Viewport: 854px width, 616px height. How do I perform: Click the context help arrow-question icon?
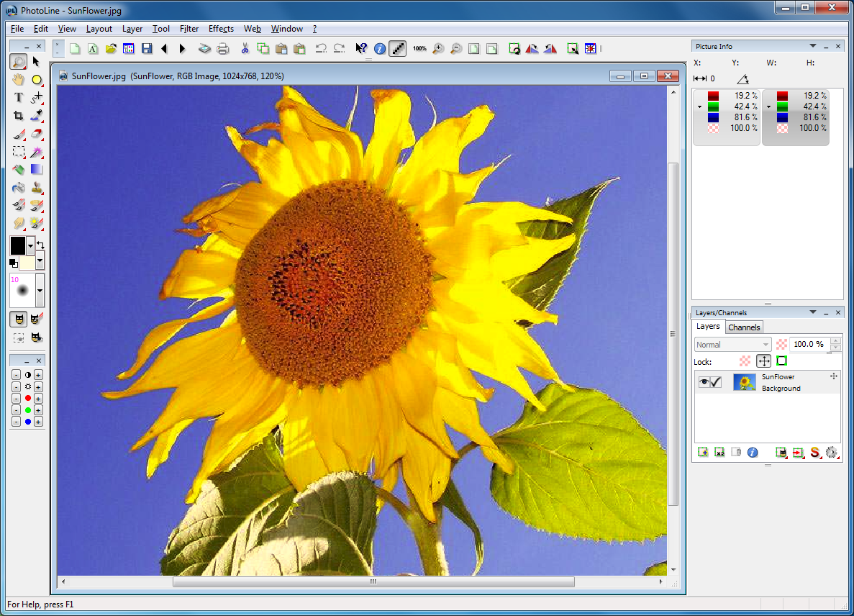tap(360, 48)
